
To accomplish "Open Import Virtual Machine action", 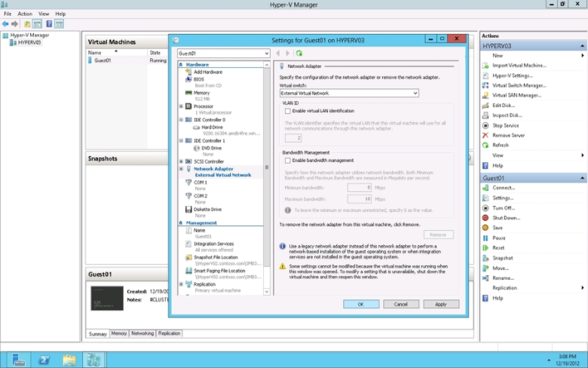I will (x=519, y=66).
